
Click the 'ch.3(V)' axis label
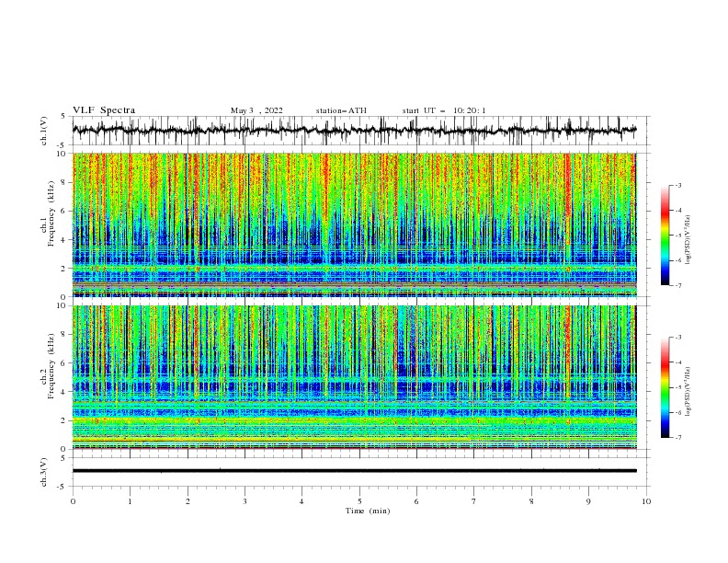coord(44,472)
